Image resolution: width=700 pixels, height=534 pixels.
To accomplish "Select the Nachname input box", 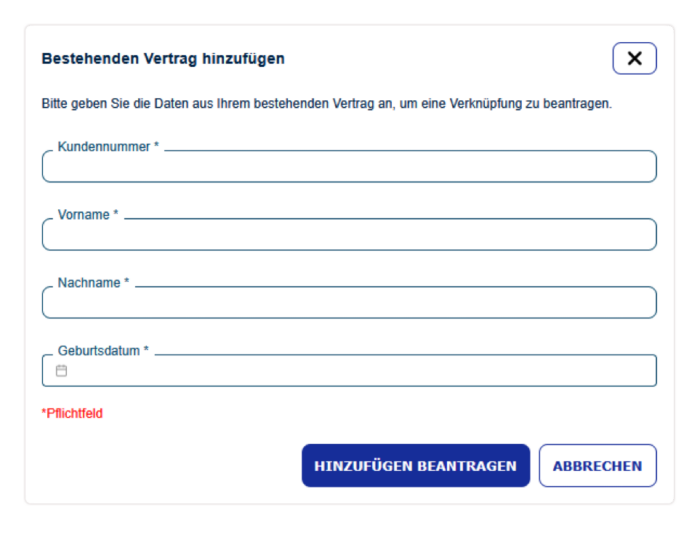I will 349,303.
